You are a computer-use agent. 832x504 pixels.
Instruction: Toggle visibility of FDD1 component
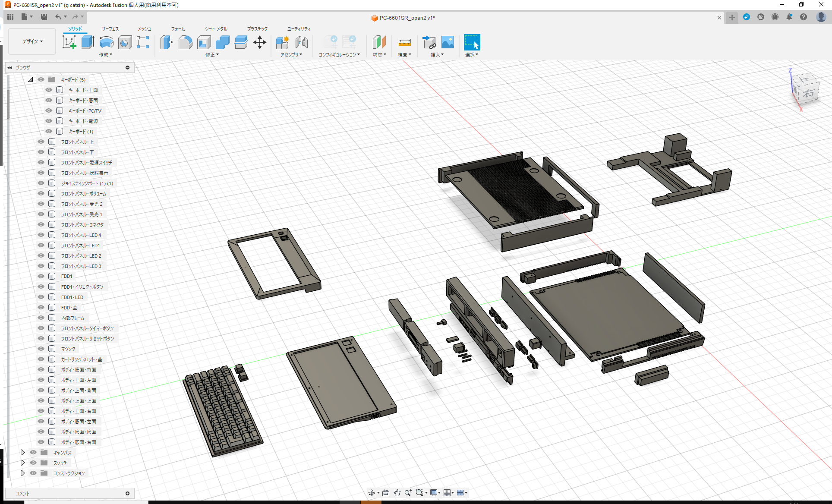tap(41, 276)
